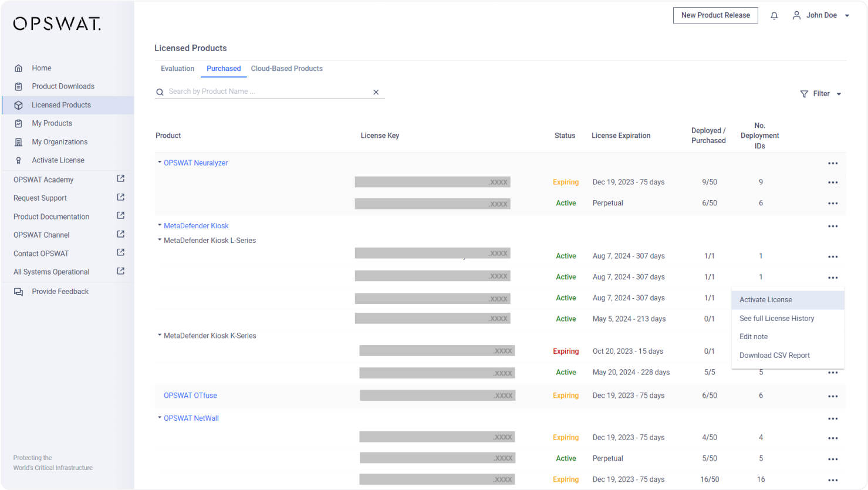Open more options for OPSWAT OTfuse row
Screen dimensions: 868x490
point(833,397)
